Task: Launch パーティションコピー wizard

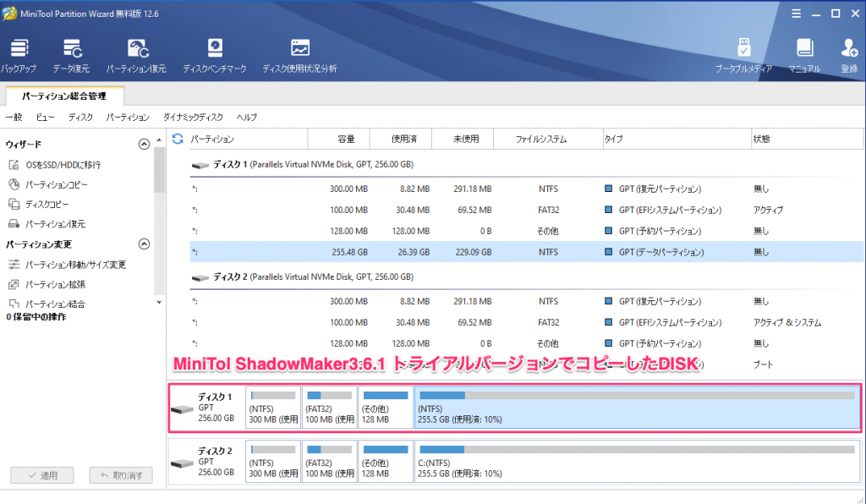Action: (48, 184)
